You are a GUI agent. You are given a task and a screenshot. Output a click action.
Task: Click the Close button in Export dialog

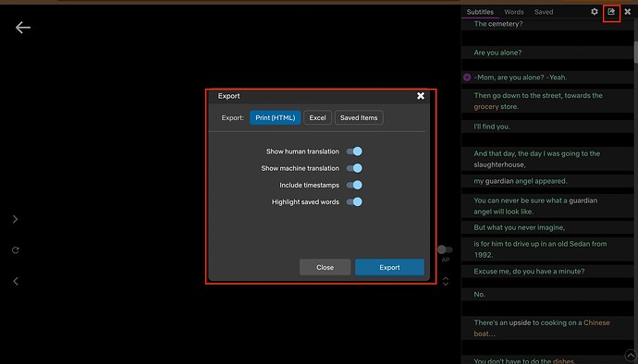tap(325, 267)
